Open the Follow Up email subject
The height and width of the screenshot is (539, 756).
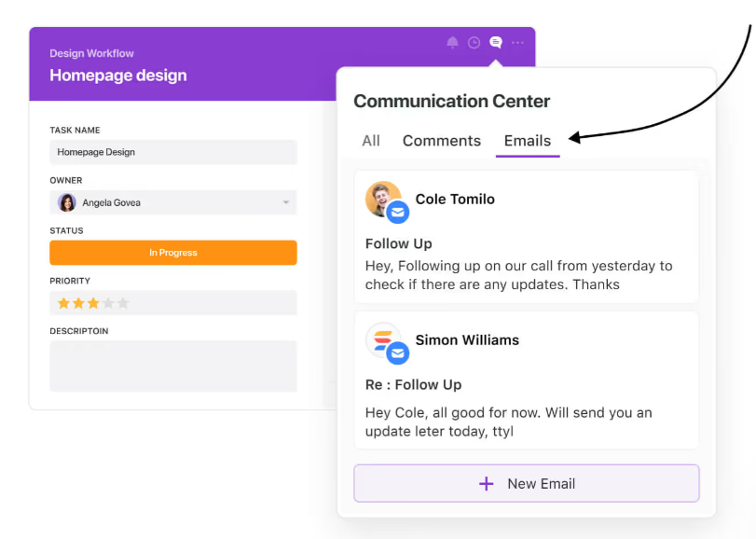(x=398, y=243)
